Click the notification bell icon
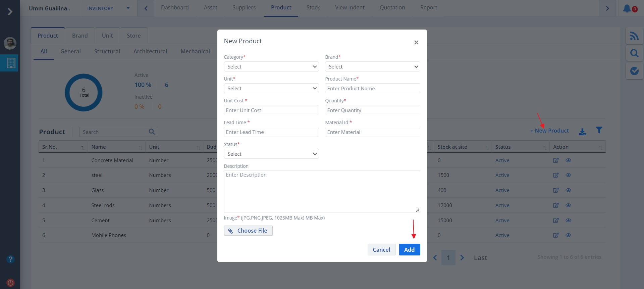 click(x=627, y=8)
